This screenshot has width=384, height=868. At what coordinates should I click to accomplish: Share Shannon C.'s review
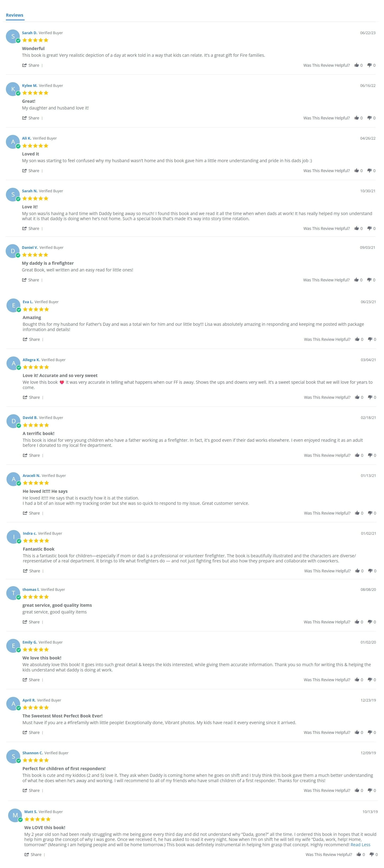coord(31,790)
